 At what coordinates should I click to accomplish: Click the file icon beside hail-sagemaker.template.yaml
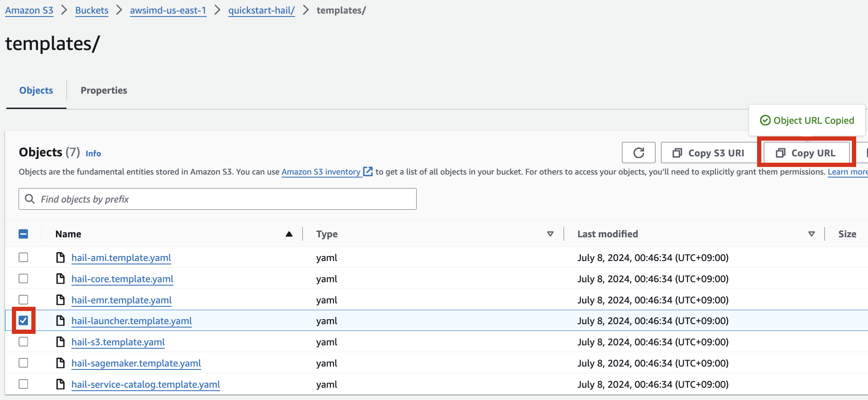(61, 363)
